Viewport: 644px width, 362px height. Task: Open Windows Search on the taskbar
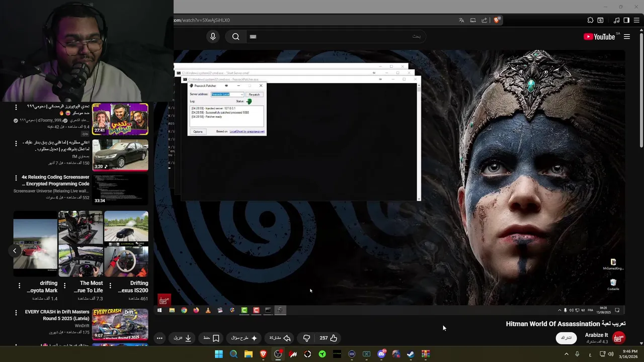[x=233, y=354]
